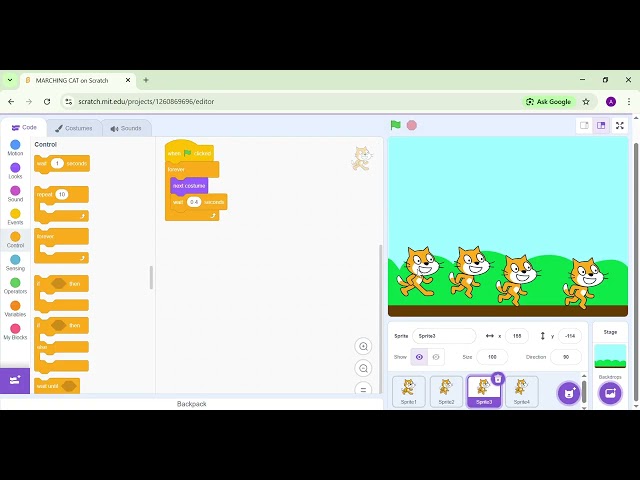Close the MARCHING CAT browser tab

tap(128, 80)
